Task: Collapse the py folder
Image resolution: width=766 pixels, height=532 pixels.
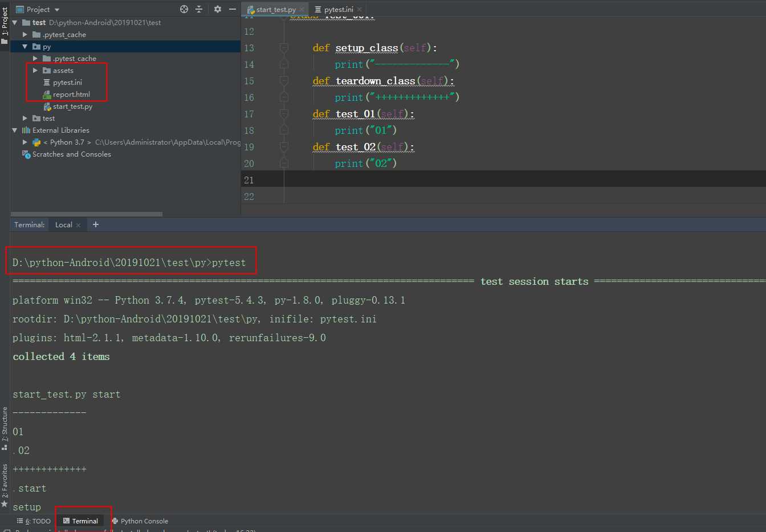Action: (x=25, y=47)
